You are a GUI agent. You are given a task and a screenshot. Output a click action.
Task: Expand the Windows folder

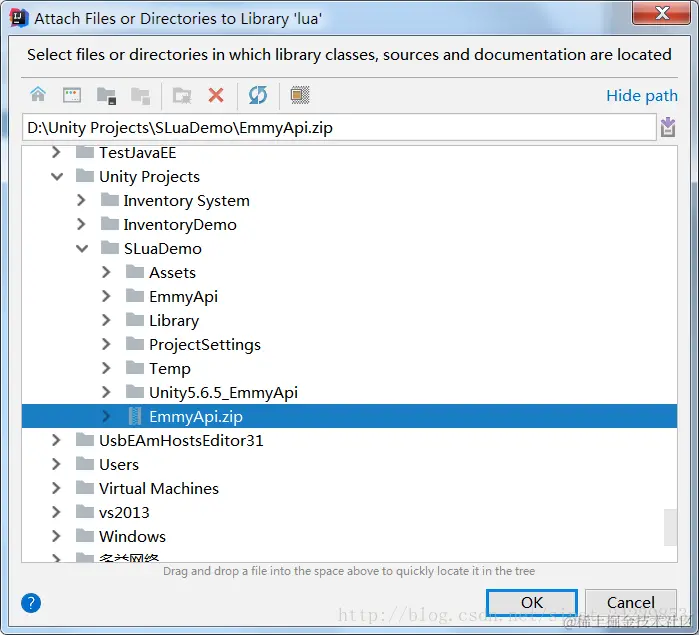[56, 536]
